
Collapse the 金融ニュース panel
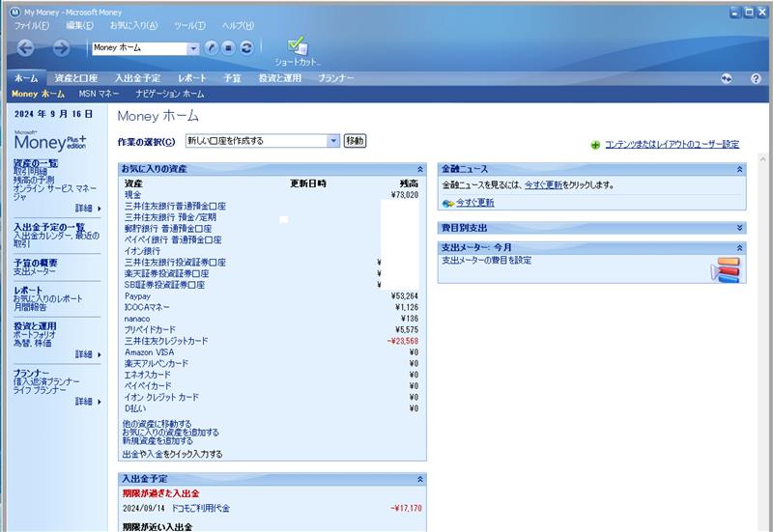point(739,169)
